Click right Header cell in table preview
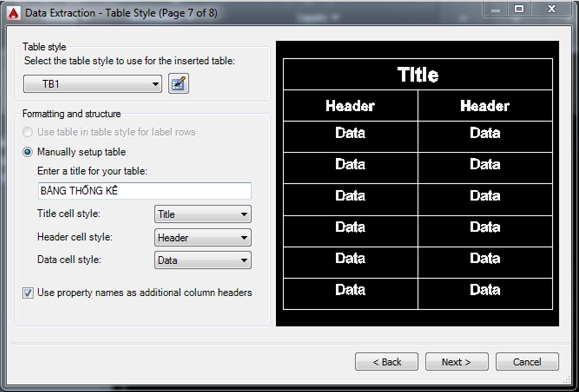 485,106
